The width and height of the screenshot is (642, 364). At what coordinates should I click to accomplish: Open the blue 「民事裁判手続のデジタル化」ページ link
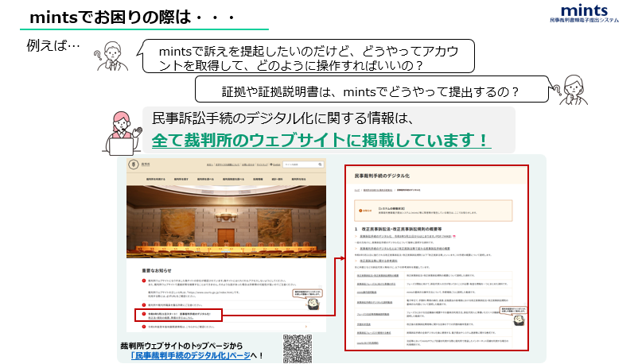(191, 355)
